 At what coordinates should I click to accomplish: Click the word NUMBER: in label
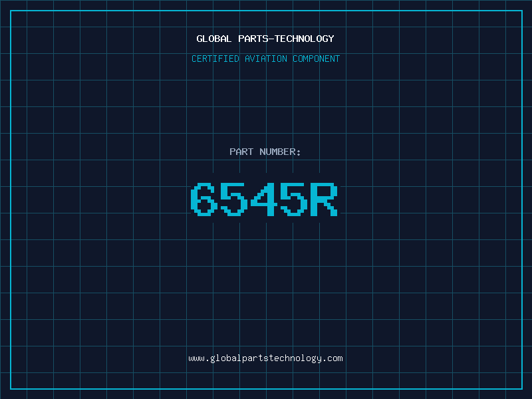click(280, 152)
